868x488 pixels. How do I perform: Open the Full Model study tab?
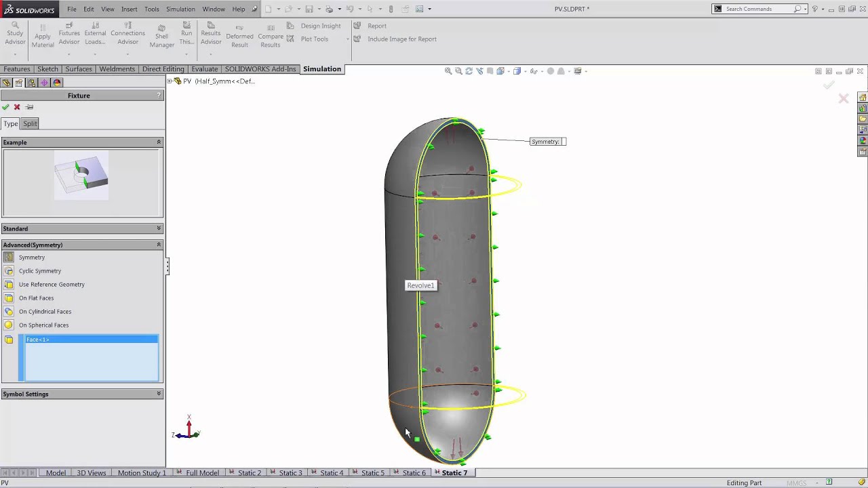201,472
